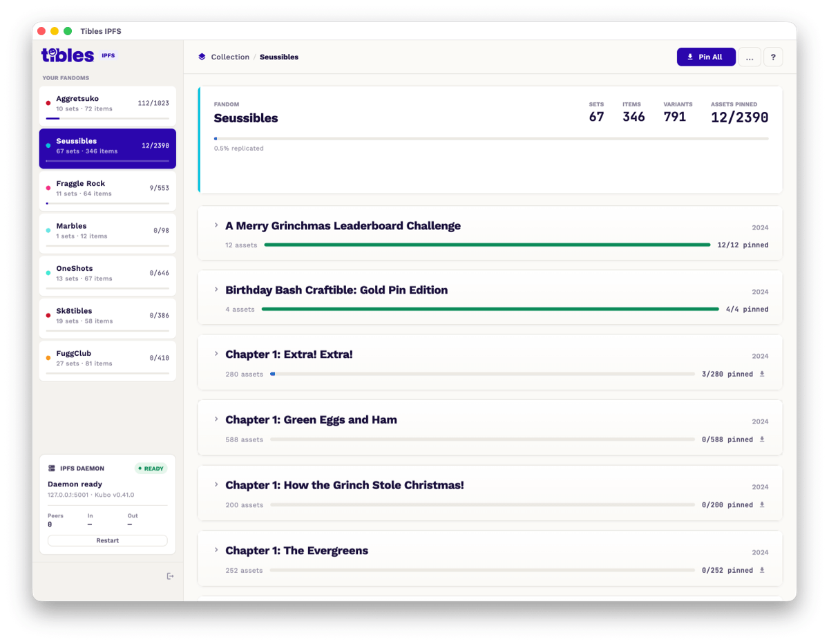Click '0/588 pinned' status text
This screenshot has width=829, height=644.
pos(727,439)
